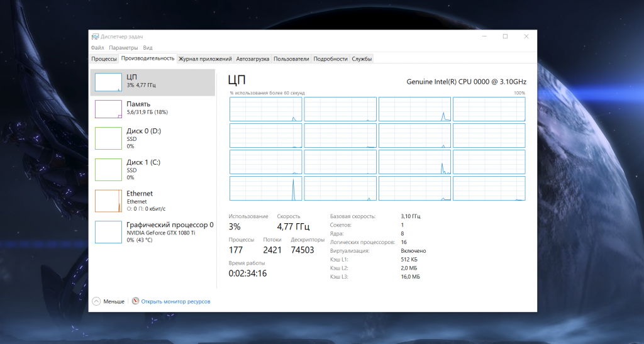
Task: Open the Службы tab
Action: (x=362, y=59)
